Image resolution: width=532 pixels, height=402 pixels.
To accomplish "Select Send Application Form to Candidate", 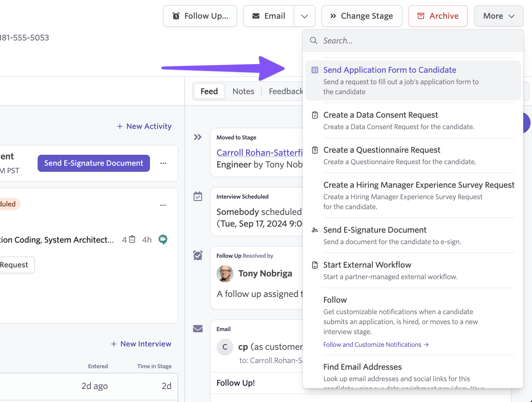I will (x=389, y=70).
